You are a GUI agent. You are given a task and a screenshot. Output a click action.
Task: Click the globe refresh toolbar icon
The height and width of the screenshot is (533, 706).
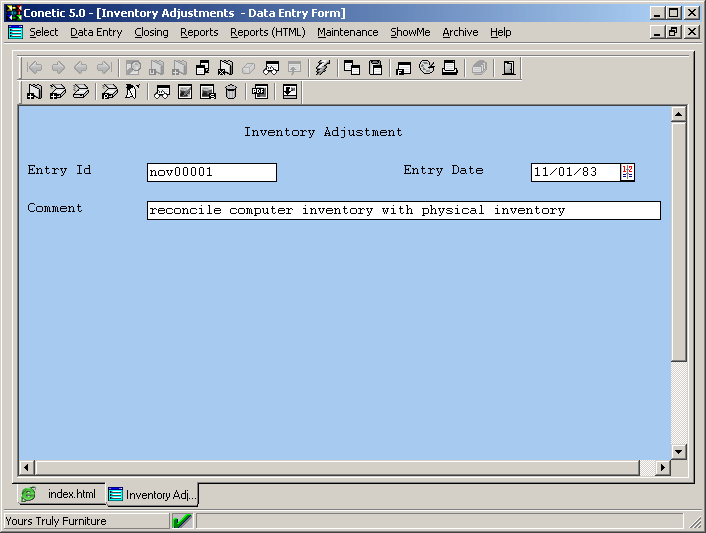click(x=427, y=68)
